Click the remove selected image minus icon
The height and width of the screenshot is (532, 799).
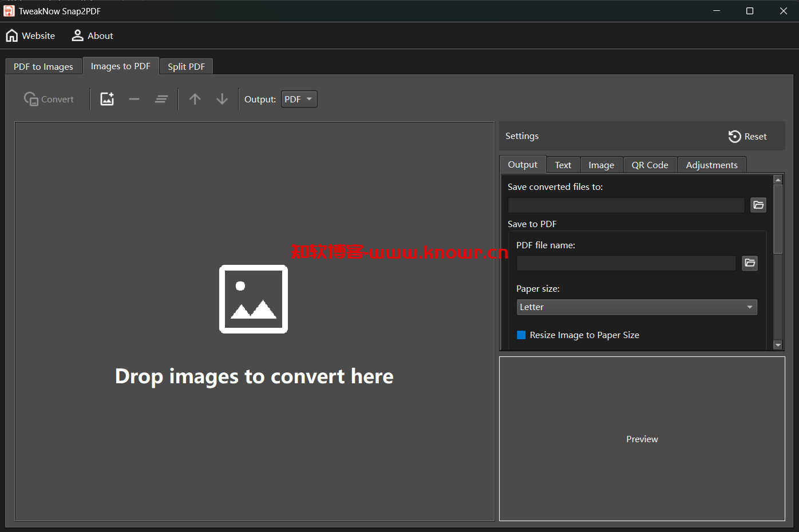(135, 99)
